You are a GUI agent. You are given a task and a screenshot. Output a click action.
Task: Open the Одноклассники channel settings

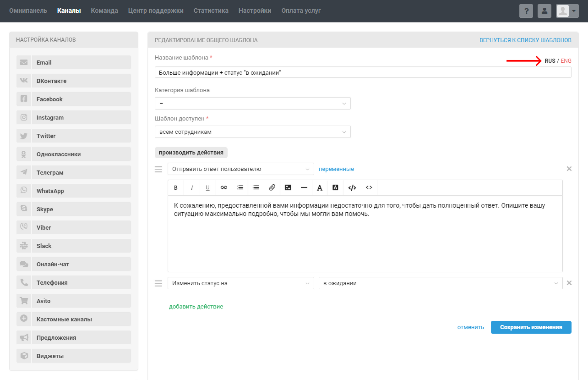73,154
